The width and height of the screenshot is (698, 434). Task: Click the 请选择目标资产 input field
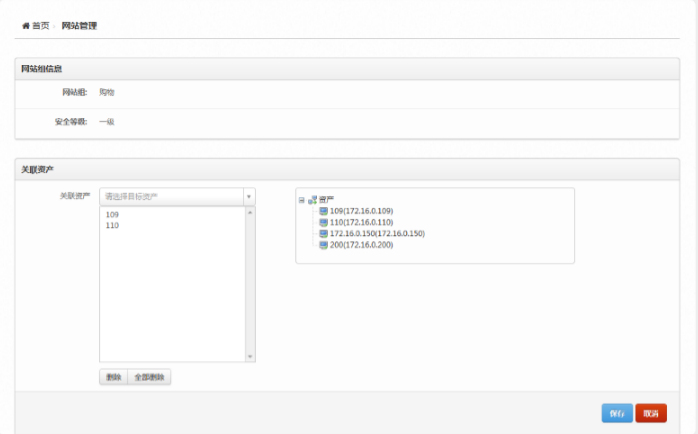click(x=170, y=197)
